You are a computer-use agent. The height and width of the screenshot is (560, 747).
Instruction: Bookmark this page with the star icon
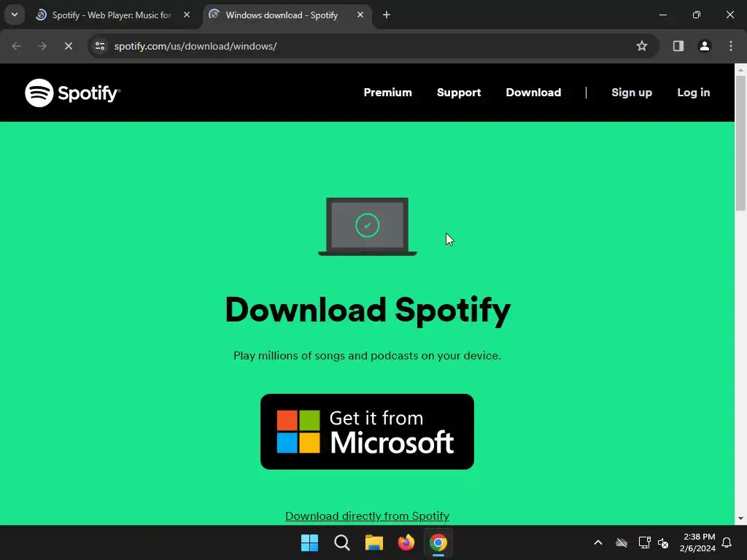tap(642, 46)
